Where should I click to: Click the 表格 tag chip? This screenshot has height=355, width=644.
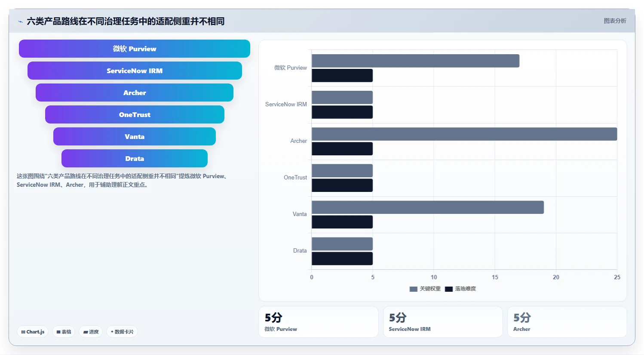[x=64, y=332]
